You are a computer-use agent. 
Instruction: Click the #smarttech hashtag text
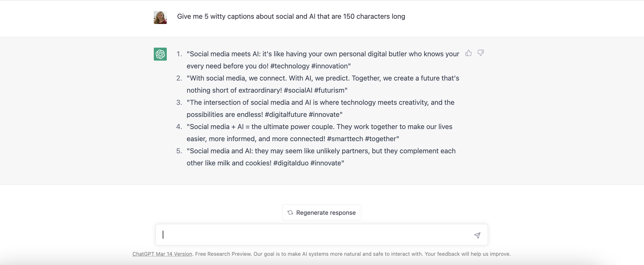tap(345, 139)
